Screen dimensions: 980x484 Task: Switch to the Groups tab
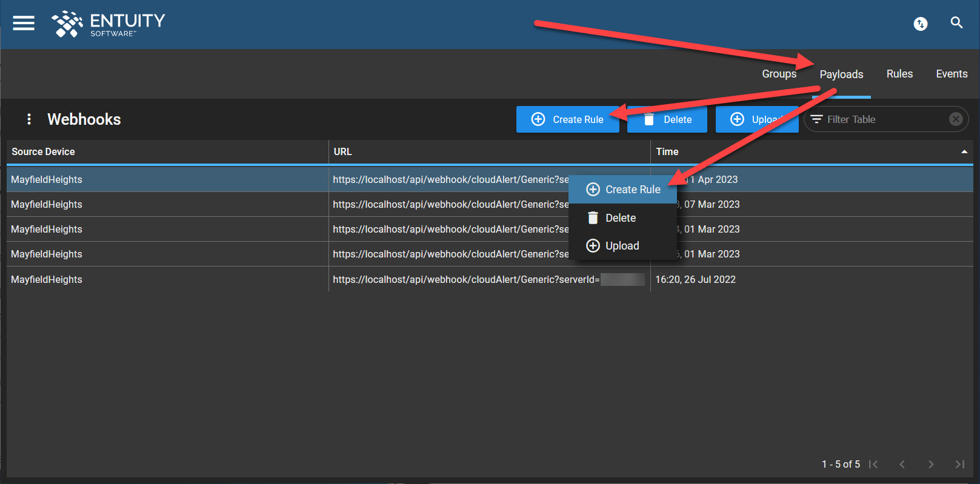pos(779,74)
